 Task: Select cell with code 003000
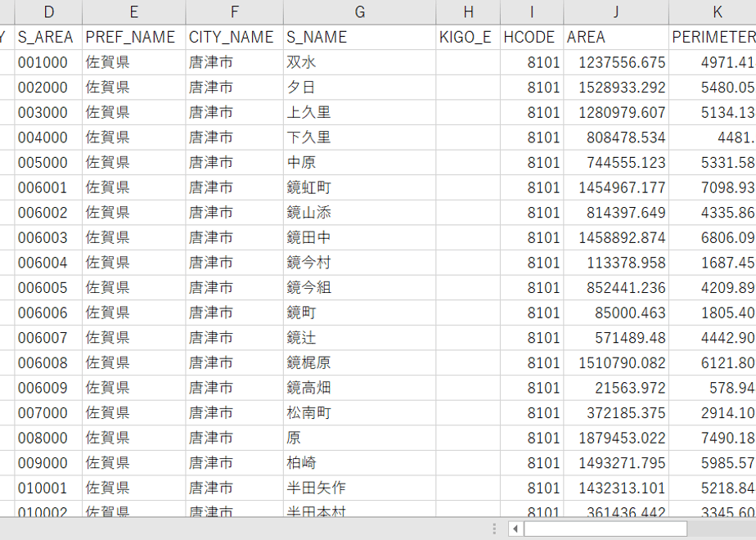click(x=49, y=112)
